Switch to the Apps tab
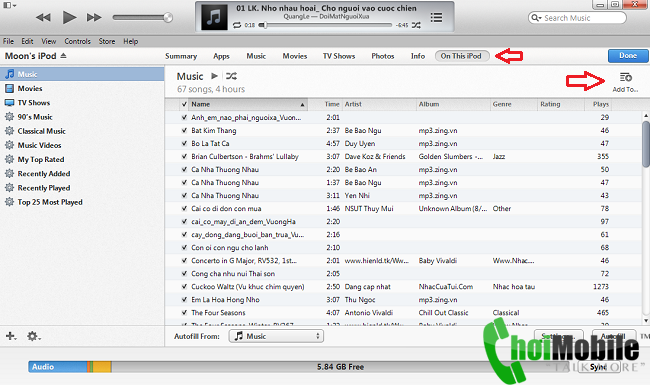The image size is (650, 385). 221,56
